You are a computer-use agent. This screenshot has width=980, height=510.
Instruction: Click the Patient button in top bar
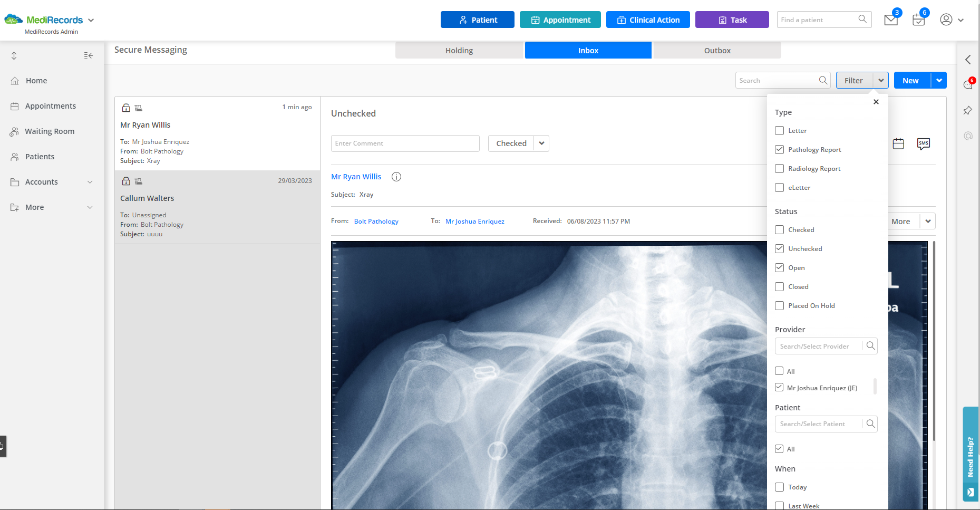coord(478,20)
